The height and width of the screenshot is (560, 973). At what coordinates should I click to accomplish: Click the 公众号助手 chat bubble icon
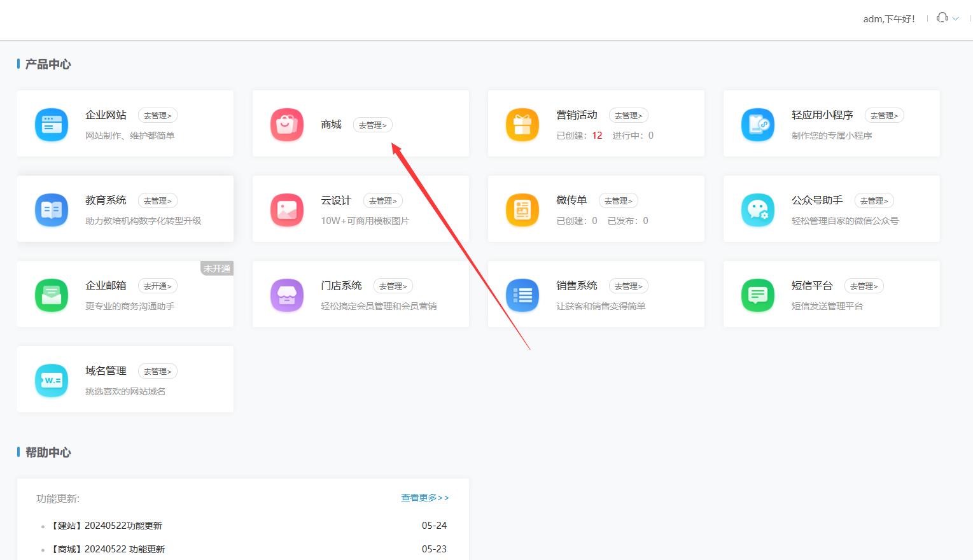757,210
